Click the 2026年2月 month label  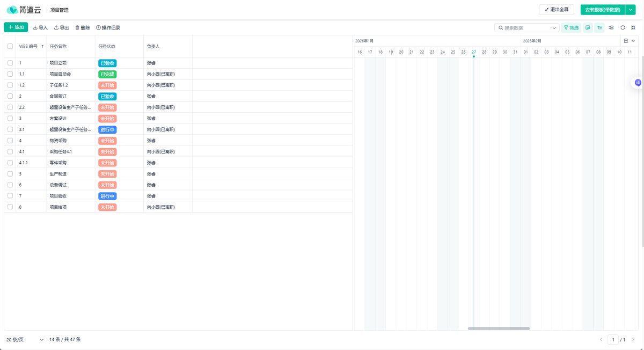(532, 41)
